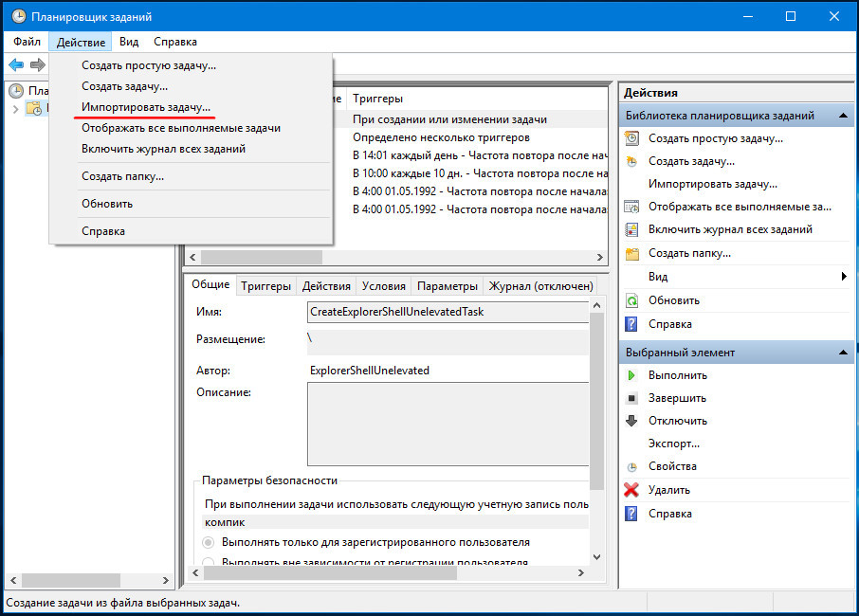Click the clock icon for 'Свойства'
The image size is (859, 616).
click(x=631, y=467)
